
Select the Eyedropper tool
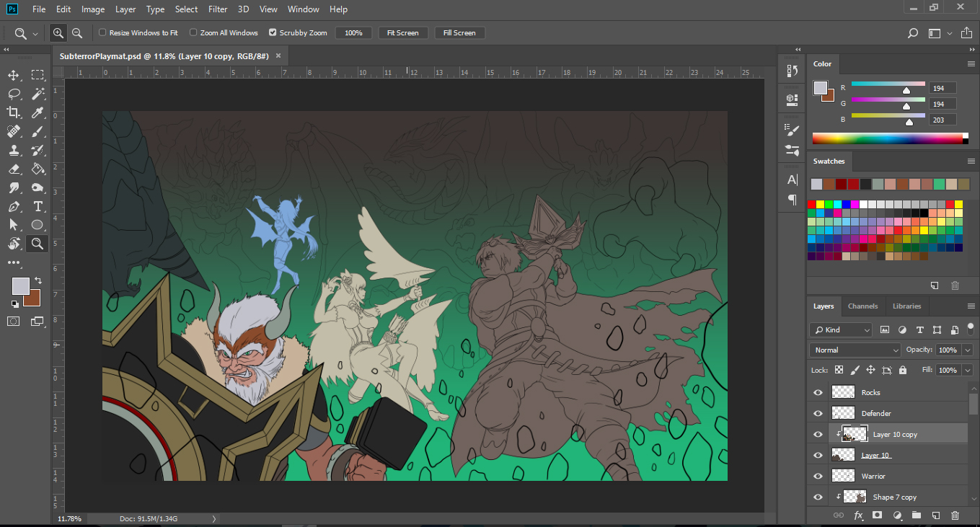coord(37,112)
